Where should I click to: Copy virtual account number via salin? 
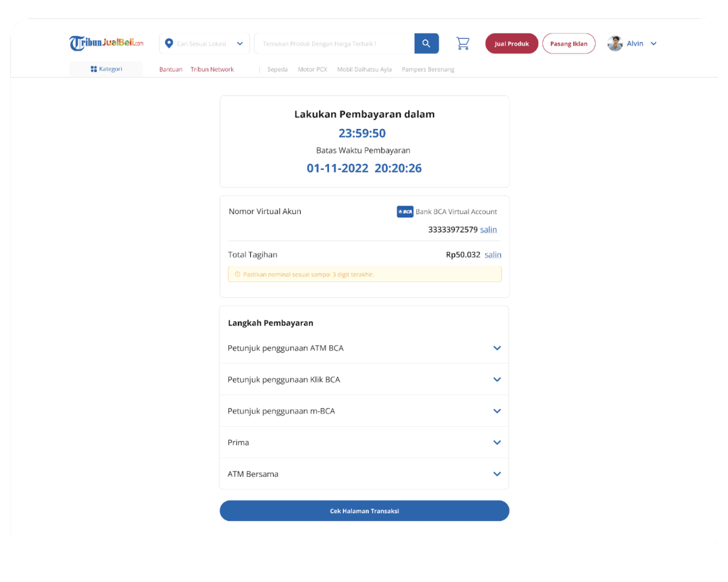(488, 230)
